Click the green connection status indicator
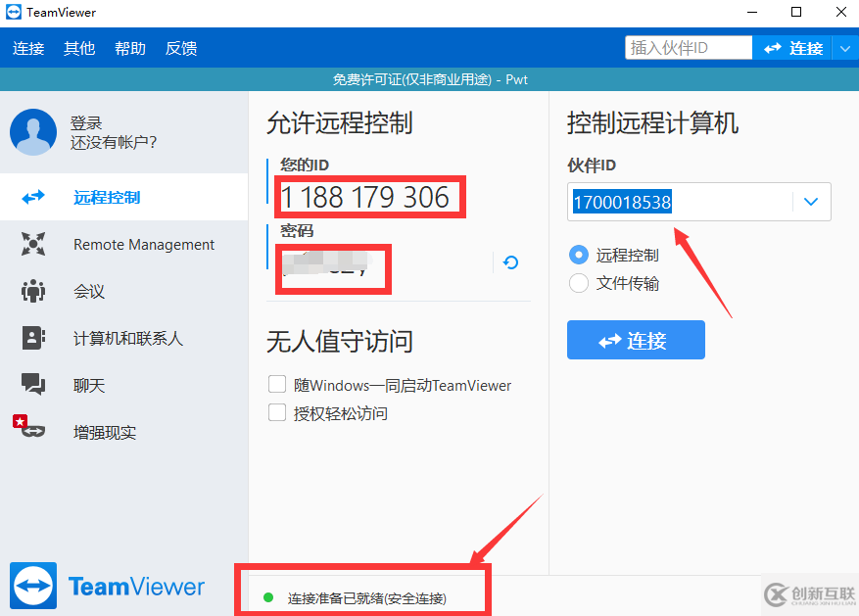 (x=268, y=597)
